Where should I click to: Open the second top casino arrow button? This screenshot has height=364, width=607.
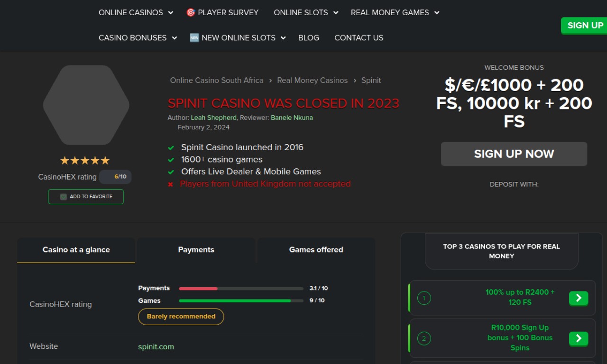[579, 338]
